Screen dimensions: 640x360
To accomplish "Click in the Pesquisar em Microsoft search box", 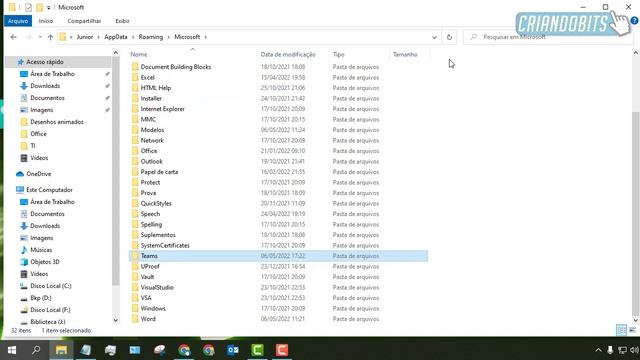I will pyautogui.click(x=547, y=37).
